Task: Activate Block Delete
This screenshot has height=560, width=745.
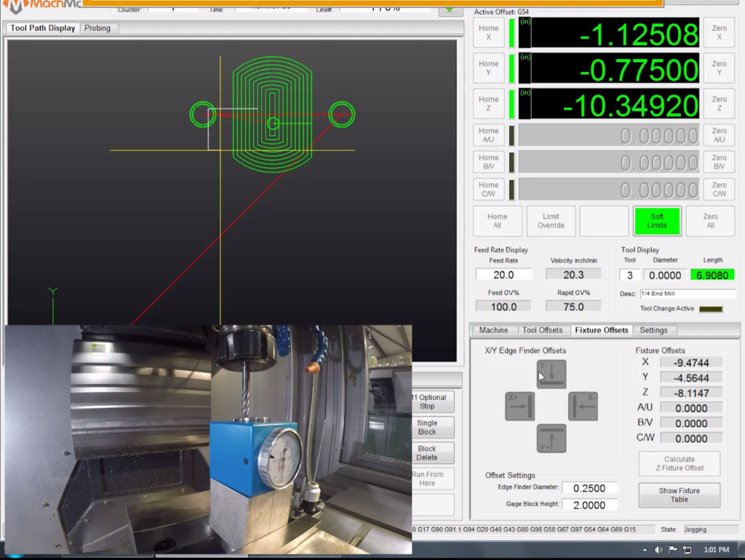Action: [432, 453]
